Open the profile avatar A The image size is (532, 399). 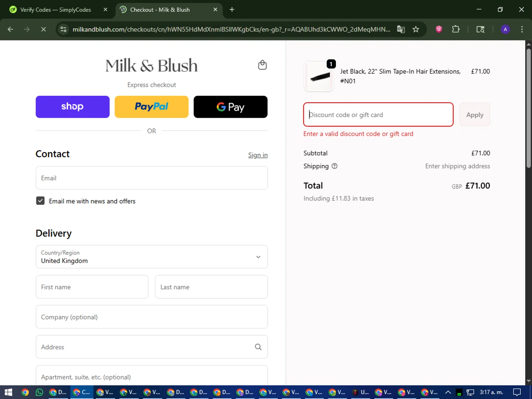coord(505,29)
